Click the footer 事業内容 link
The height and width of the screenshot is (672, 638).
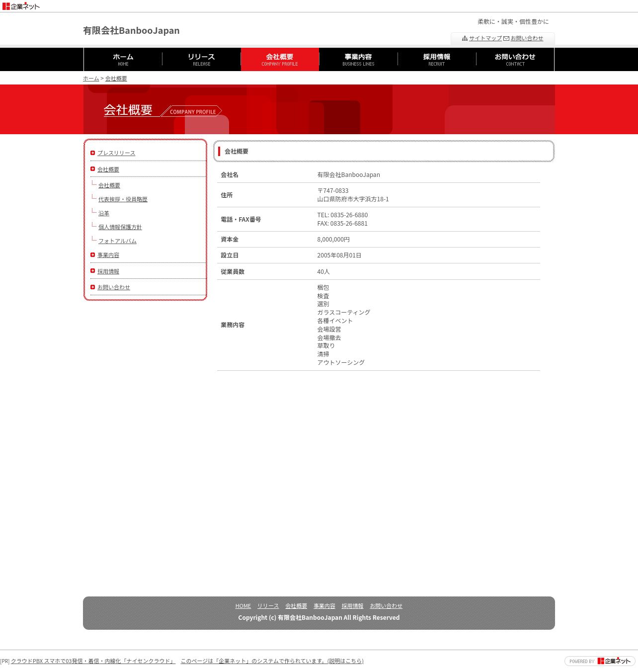pos(324,606)
